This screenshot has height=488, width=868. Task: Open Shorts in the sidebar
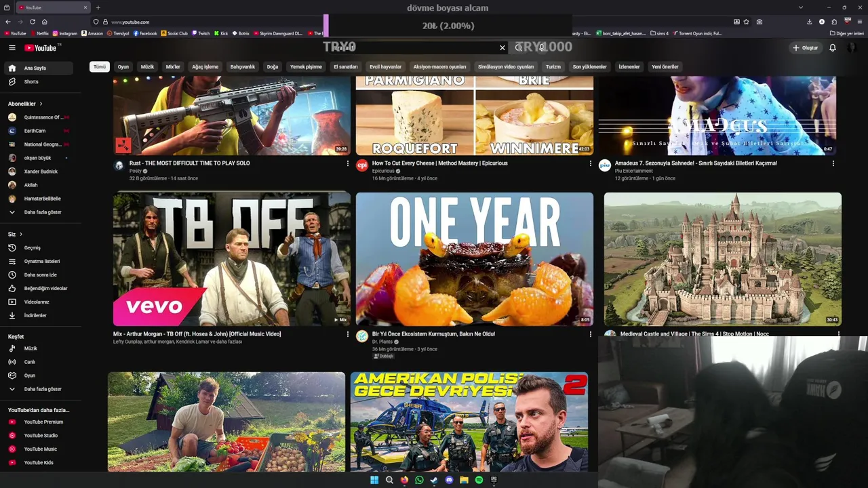38,81
